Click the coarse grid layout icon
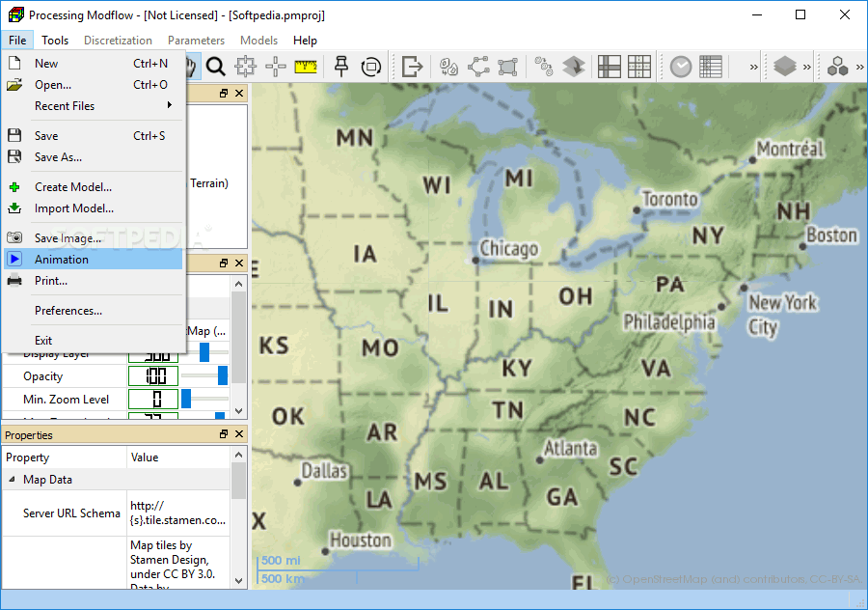Screen dimensions: 868x610 [x=609, y=67]
